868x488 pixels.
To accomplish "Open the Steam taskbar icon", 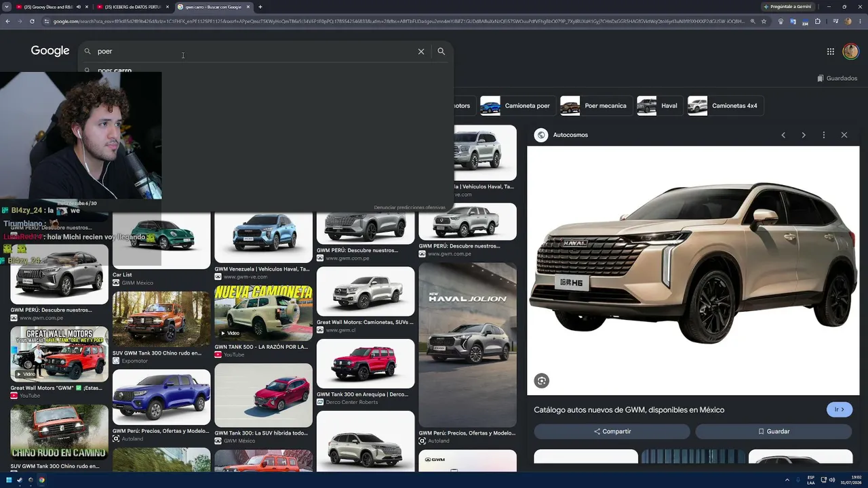I will 20,480.
